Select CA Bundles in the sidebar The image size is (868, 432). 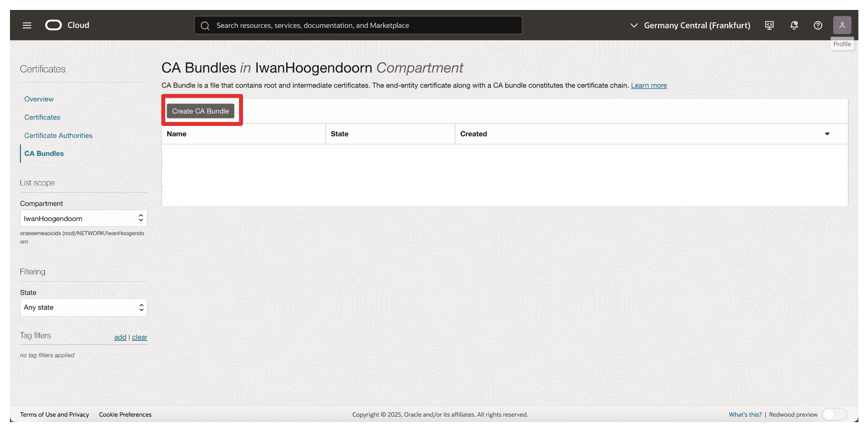coord(44,154)
